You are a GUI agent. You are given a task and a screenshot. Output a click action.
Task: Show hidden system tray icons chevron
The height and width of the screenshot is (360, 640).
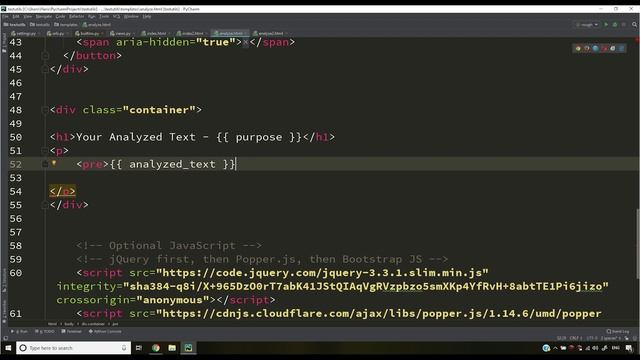pos(555,348)
